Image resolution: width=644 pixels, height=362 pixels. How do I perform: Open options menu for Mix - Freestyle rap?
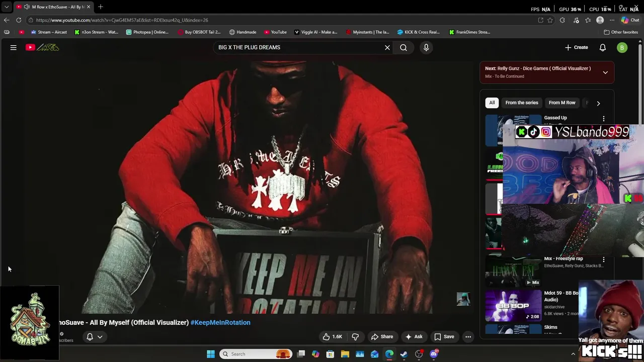point(604,259)
